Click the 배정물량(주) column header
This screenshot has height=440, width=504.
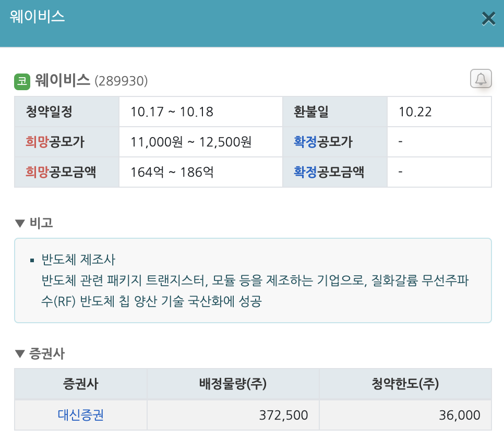click(x=233, y=384)
